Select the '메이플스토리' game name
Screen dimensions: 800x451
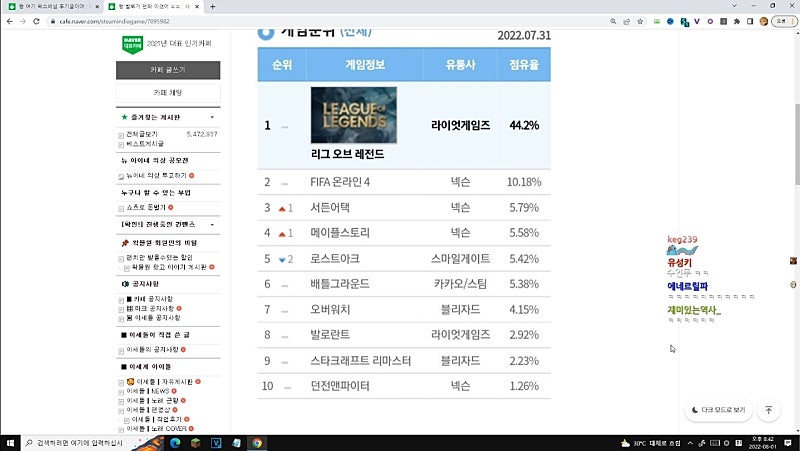coord(340,233)
